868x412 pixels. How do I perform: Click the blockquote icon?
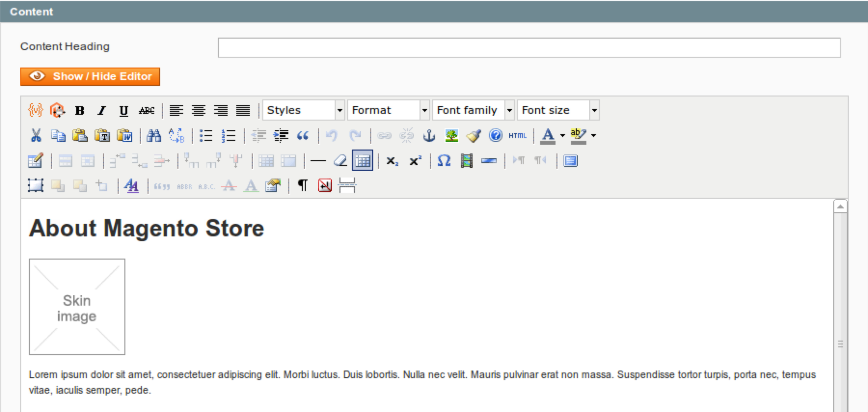tap(302, 136)
